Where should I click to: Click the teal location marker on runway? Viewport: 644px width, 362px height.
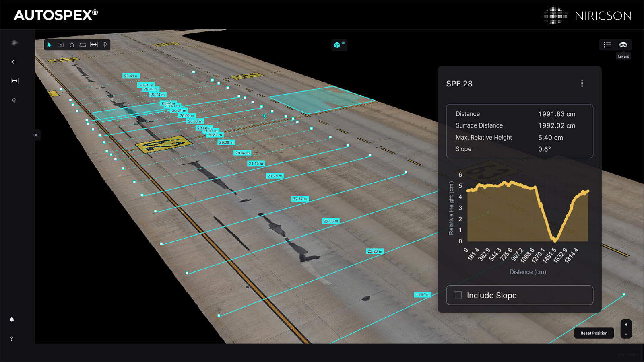click(264, 116)
